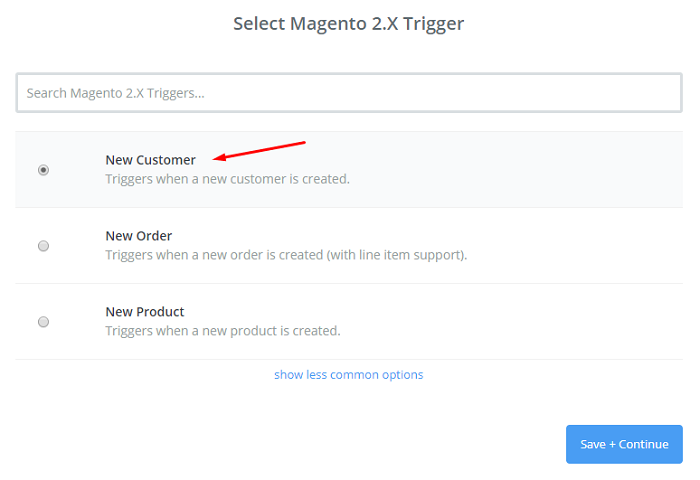Choose the New Order radio button
Image resolution: width=700 pixels, height=480 pixels.
pos(43,246)
